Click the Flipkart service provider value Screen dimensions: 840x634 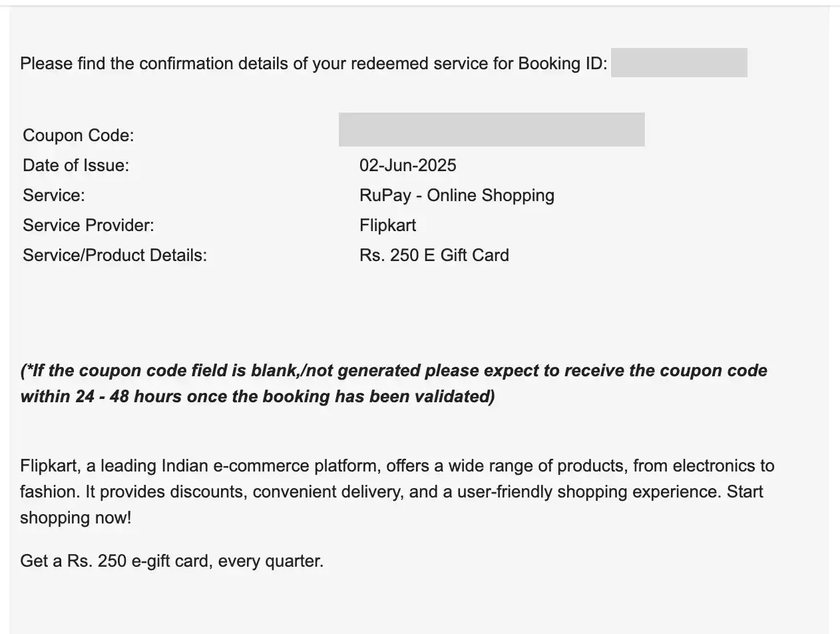[388, 225]
